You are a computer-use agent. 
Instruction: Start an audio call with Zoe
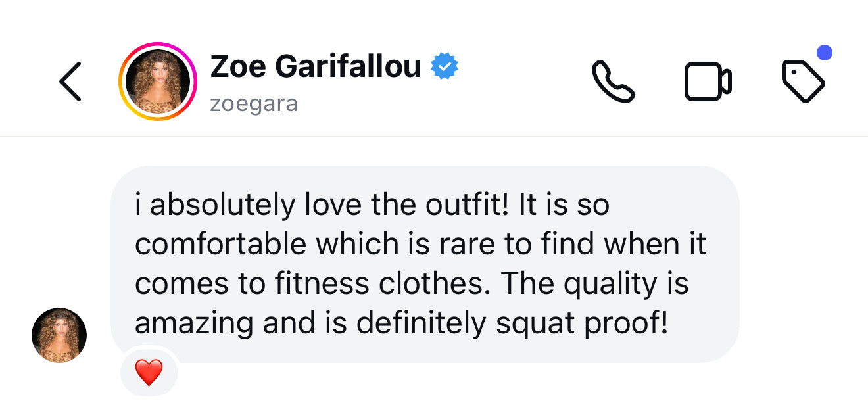[613, 82]
